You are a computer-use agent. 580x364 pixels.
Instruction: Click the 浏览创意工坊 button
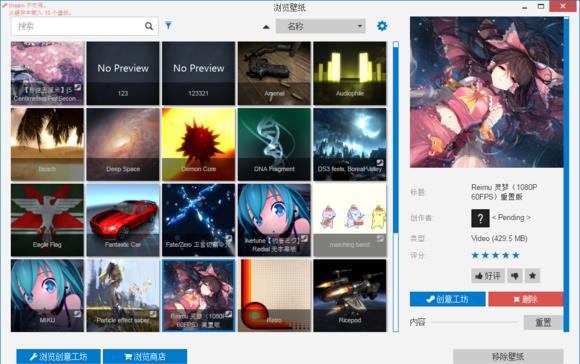pyautogui.click(x=58, y=357)
